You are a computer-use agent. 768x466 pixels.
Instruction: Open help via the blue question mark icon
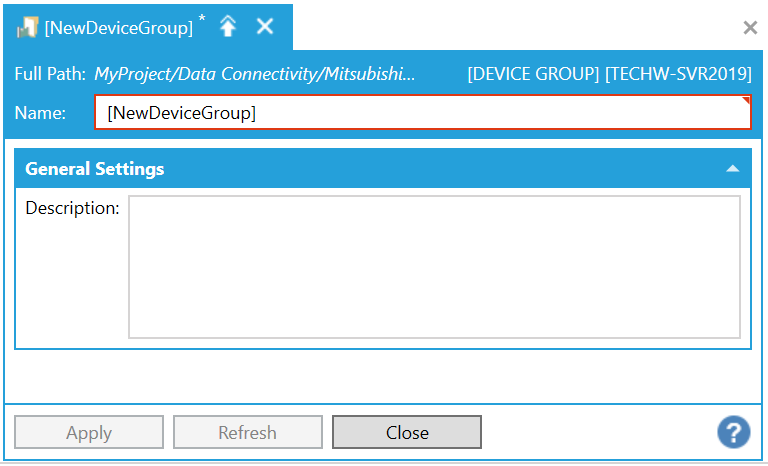pyautogui.click(x=733, y=432)
